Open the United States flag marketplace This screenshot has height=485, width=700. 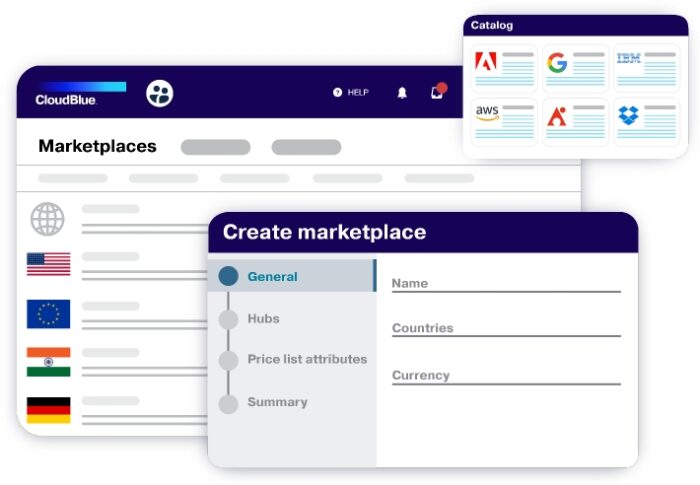(x=49, y=264)
